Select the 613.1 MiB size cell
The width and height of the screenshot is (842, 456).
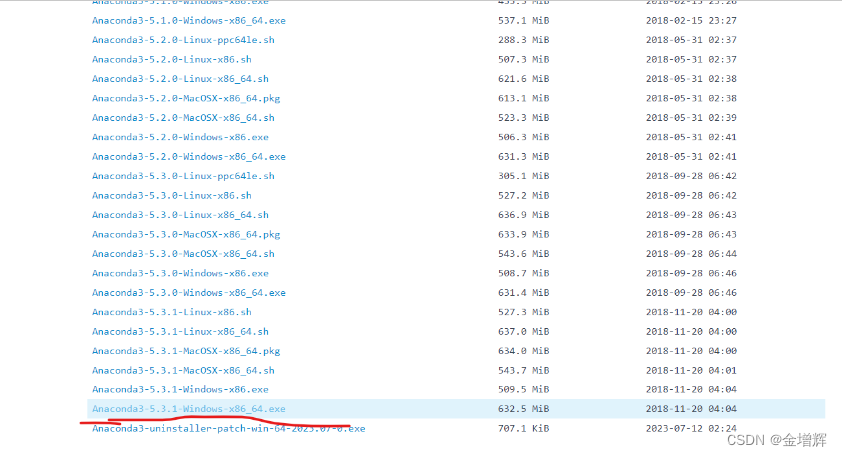click(x=524, y=98)
